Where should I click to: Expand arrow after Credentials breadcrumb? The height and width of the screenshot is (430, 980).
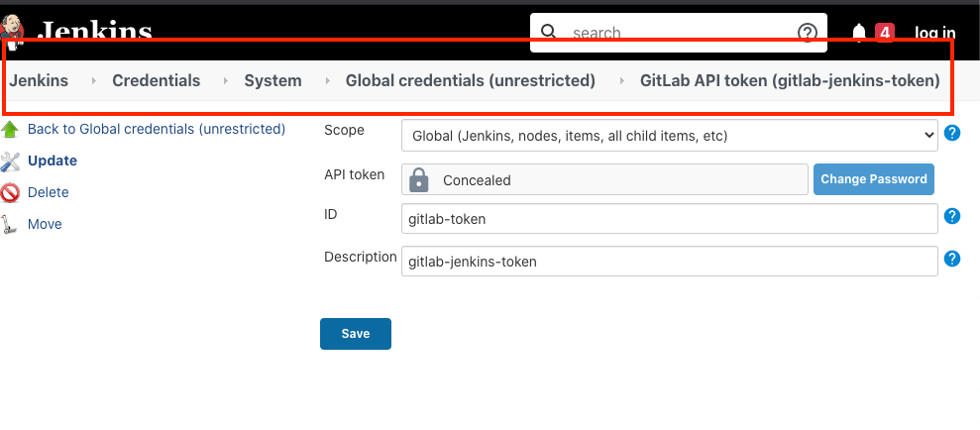pyautogui.click(x=226, y=81)
